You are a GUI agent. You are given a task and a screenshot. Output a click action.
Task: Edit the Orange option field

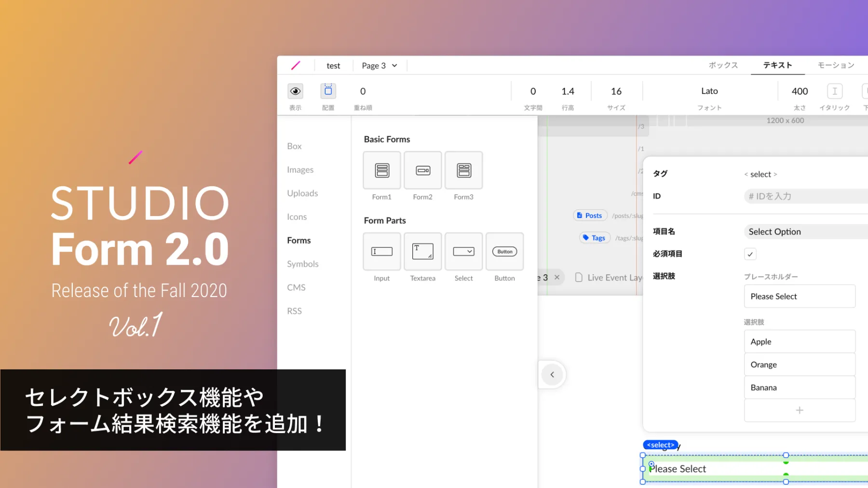[800, 365]
